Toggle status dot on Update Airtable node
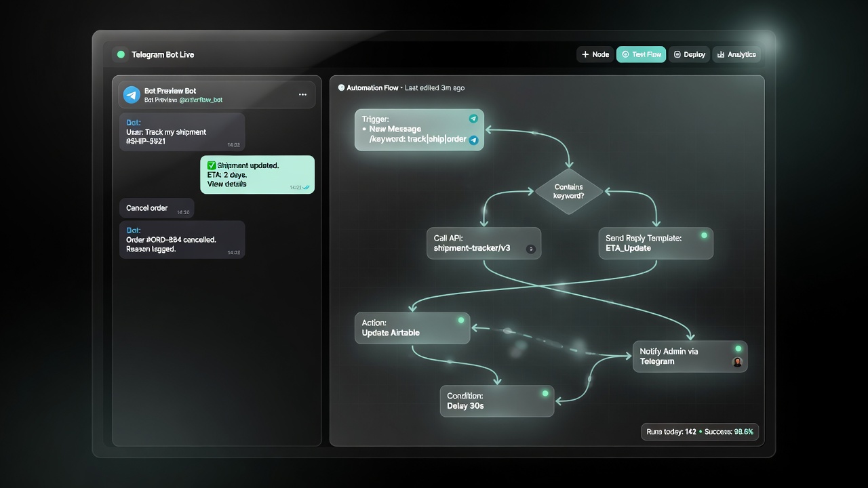Screen dimensions: 868x488 pos(460,320)
